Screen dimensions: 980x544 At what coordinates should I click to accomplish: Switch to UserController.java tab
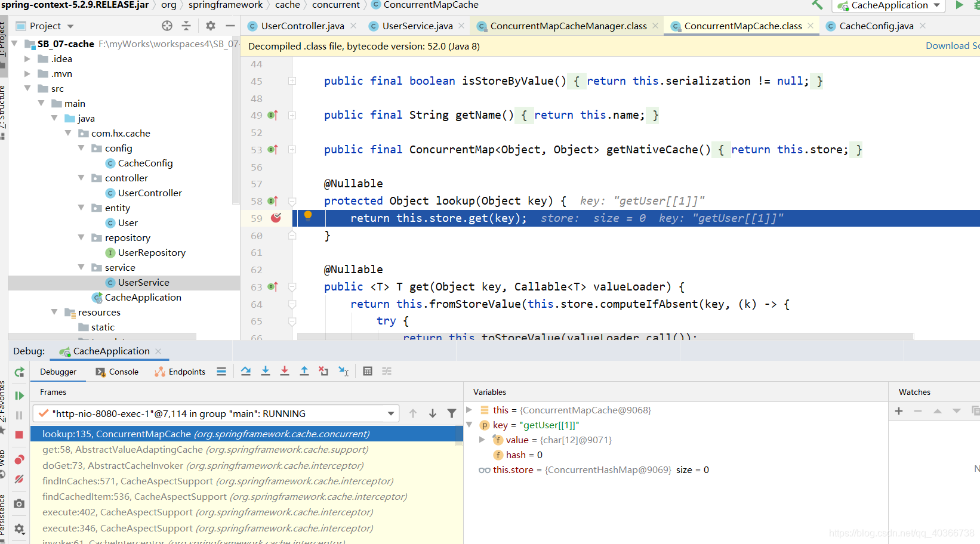(x=303, y=26)
